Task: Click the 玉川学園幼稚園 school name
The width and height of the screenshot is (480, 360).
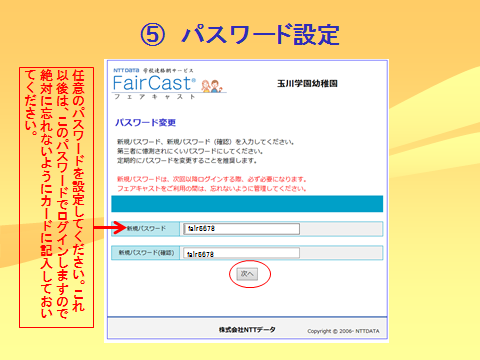Action: pyautogui.click(x=307, y=83)
